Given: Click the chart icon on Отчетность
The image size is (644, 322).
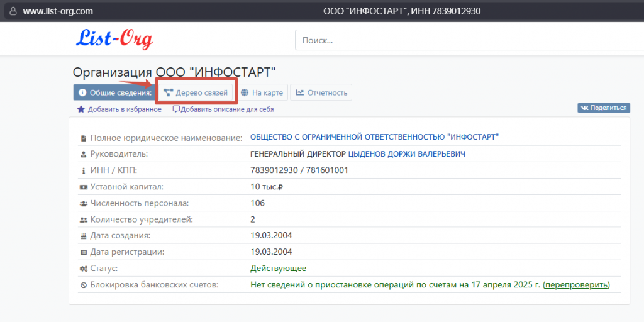Looking at the screenshot, I should coord(300,92).
